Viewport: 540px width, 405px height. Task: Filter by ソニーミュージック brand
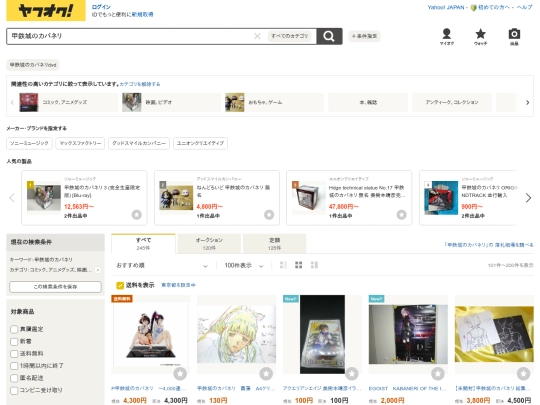[29, 143]
